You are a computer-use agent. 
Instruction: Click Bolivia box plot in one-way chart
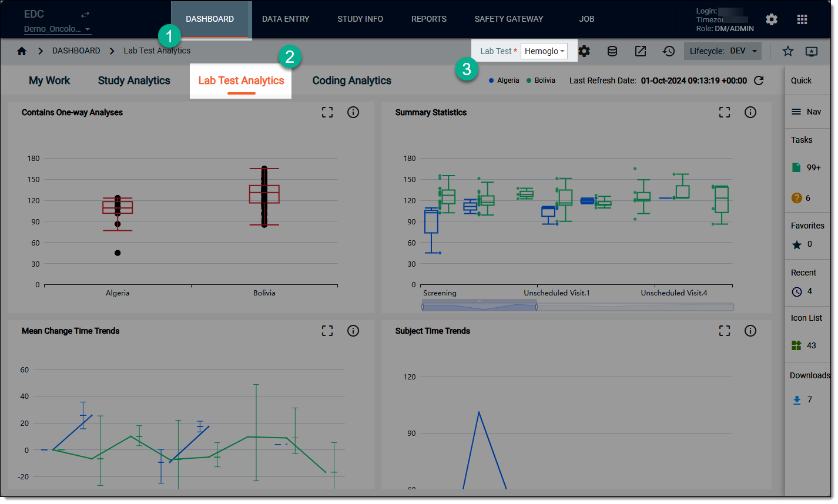point(264,194)
